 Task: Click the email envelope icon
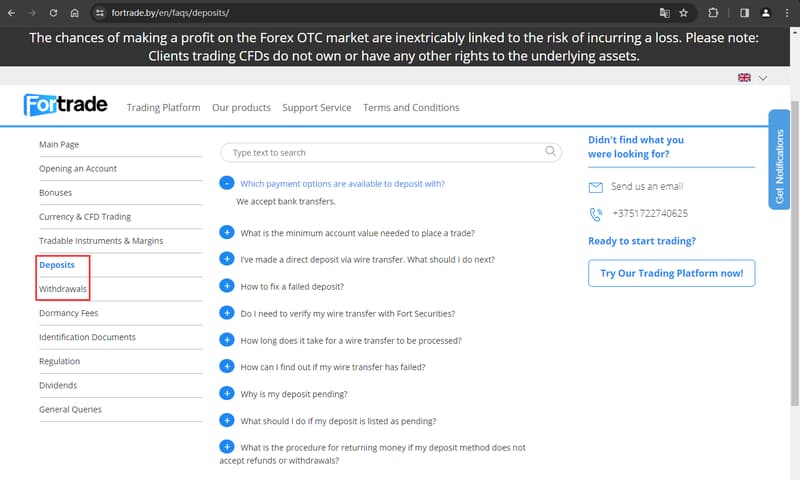tap(596, 187)
